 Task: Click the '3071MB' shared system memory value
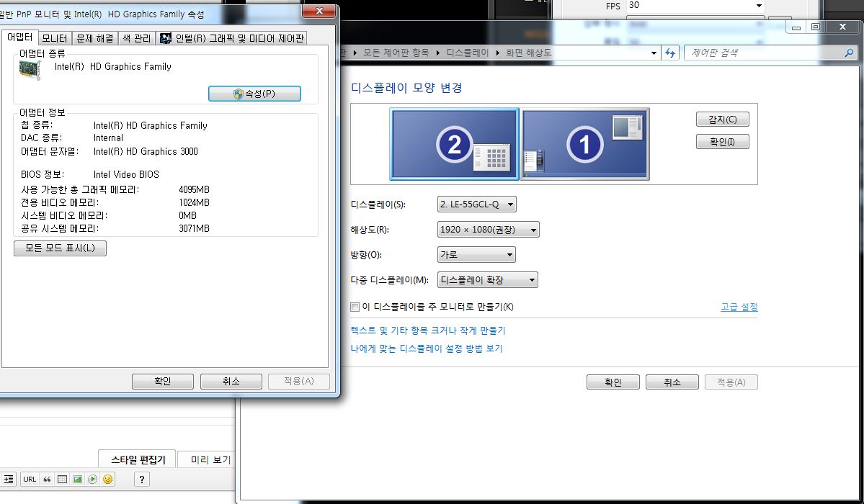(x=194, y=228)
